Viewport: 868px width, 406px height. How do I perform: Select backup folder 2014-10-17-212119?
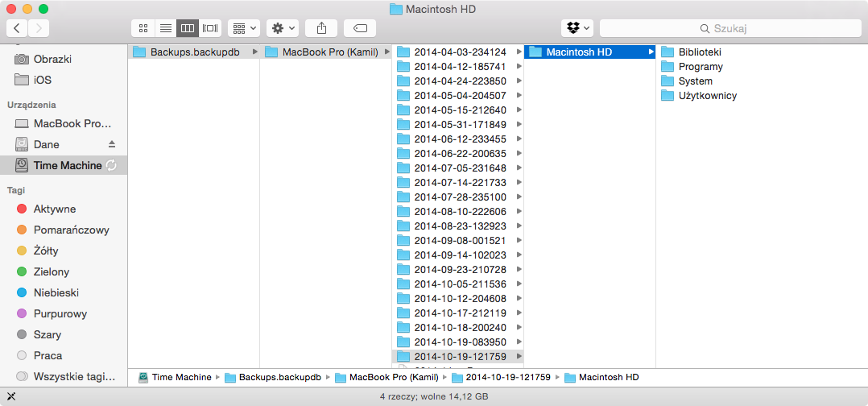[458, 313]
